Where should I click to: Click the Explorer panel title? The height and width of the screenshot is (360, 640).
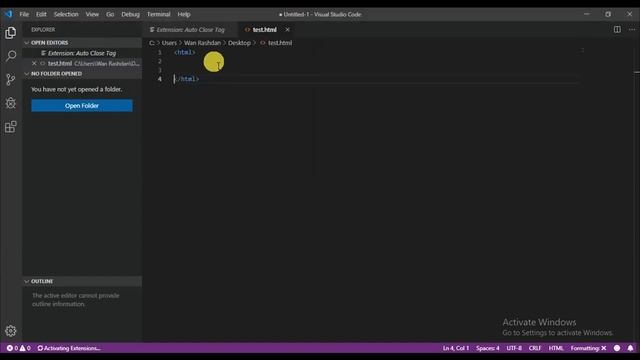(x=43, y=29)
